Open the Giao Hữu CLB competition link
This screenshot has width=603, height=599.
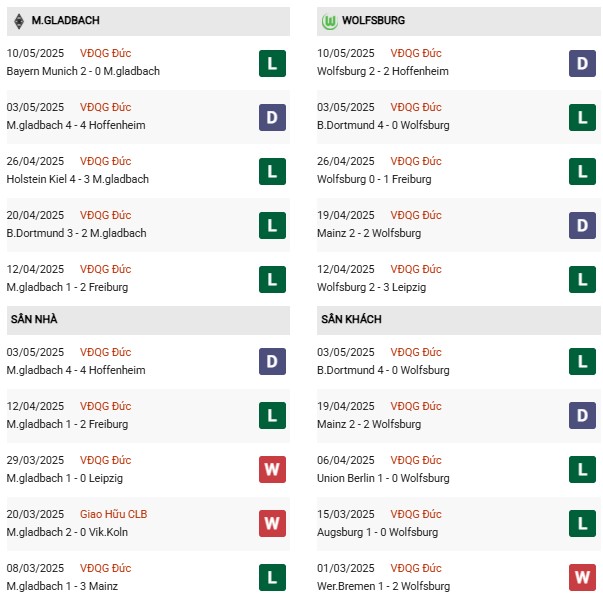pyautogui.click(x=113, y=514)
